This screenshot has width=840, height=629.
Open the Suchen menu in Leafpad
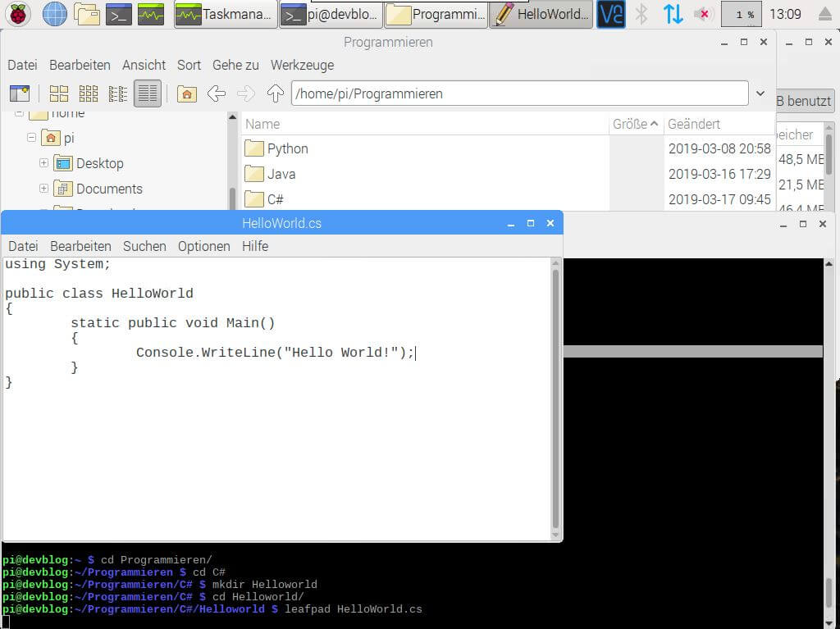point(144,246)
